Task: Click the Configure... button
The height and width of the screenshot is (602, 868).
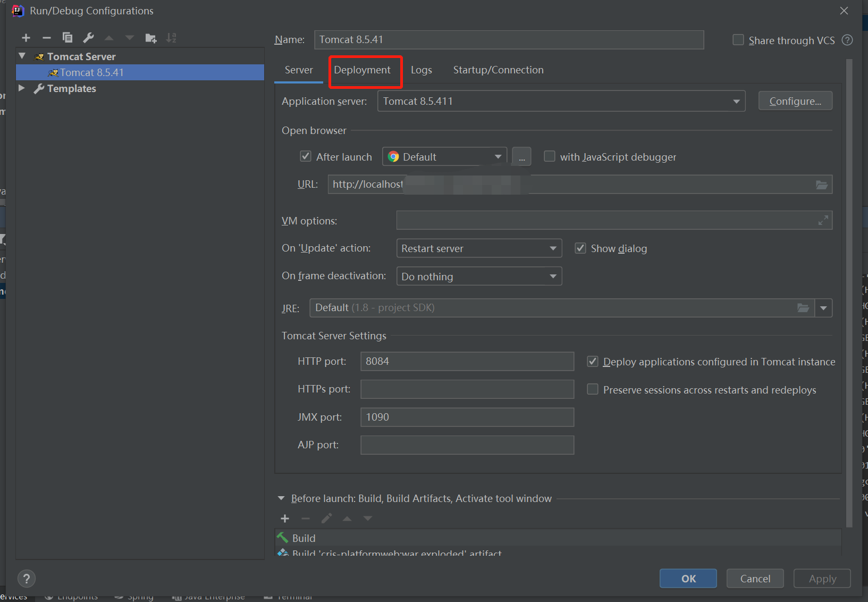Action: [x=795, y=101]
